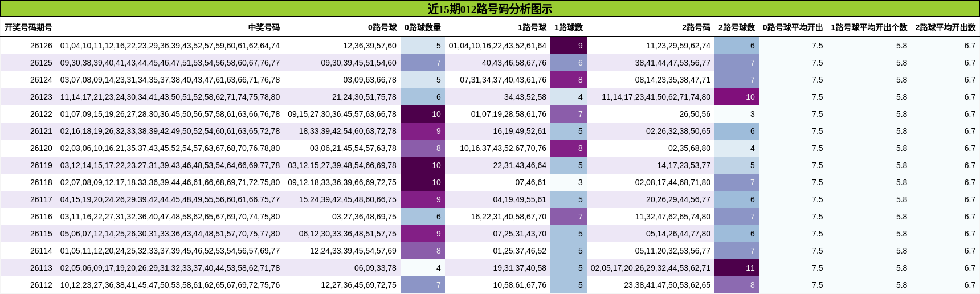Click 0路球数量 cell 8 in row 26114

click(422, 251)
